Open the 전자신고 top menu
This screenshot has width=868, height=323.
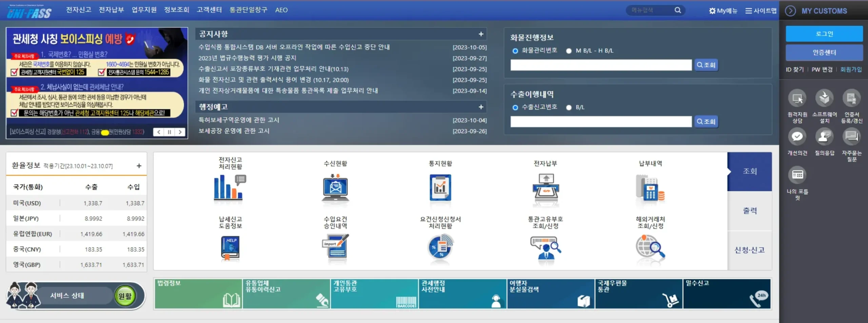79,10
